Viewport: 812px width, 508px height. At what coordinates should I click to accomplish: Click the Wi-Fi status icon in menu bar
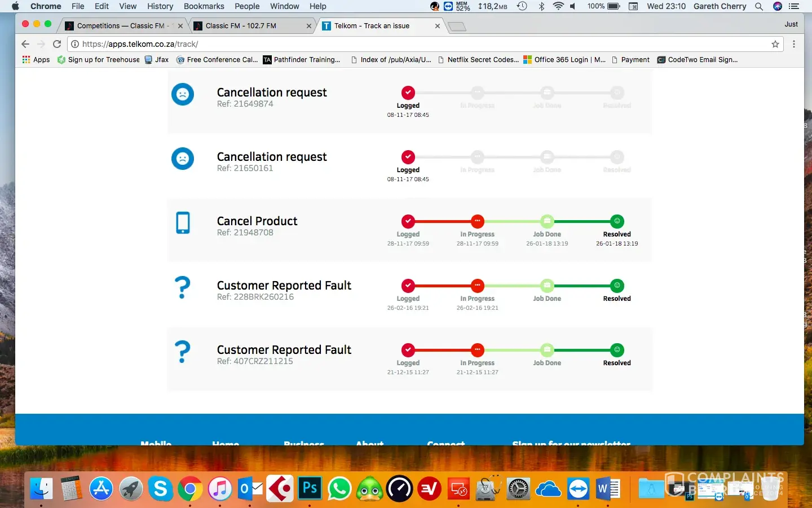[558, 6]
